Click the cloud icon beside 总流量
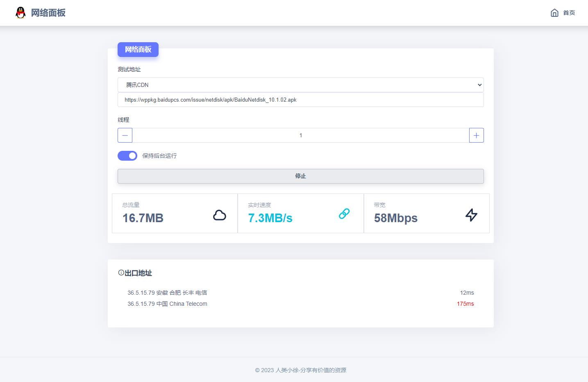588x382 pixels. (x=220, y=215)
